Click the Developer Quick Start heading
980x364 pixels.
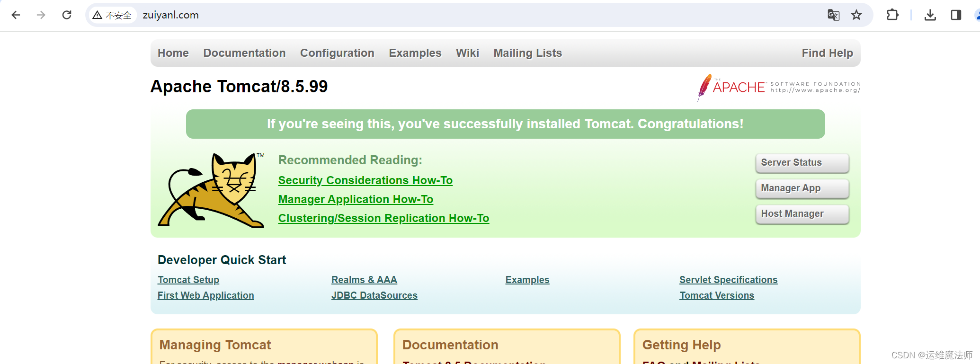point(222,260)
